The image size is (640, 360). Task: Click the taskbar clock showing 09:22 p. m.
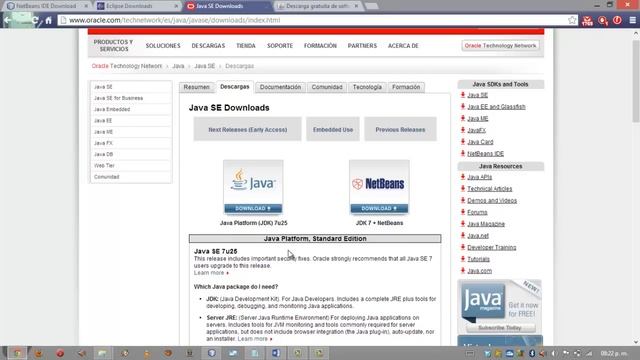(x=613, y=353)
